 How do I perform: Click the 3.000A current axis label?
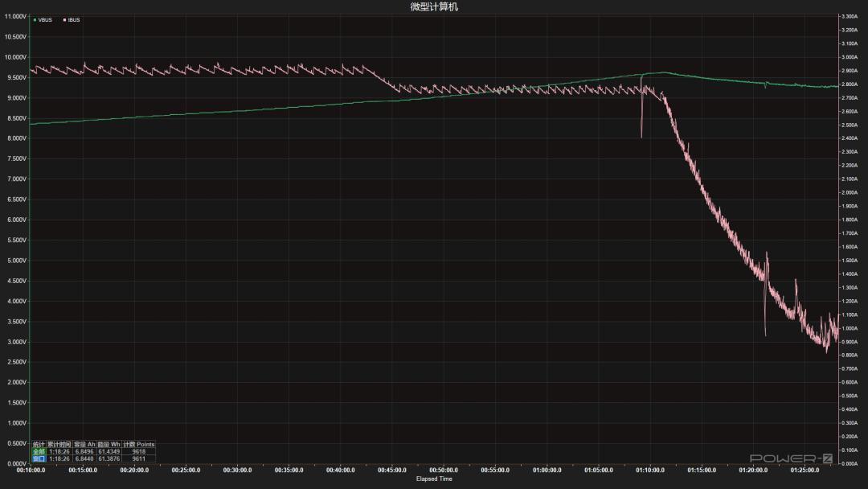pos(851,57)
